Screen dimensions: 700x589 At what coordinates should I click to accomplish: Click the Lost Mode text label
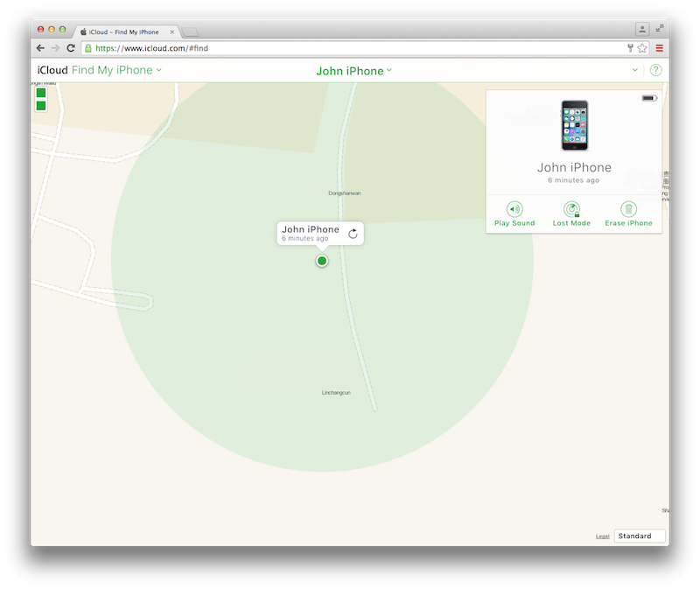(x=571, y=223)
